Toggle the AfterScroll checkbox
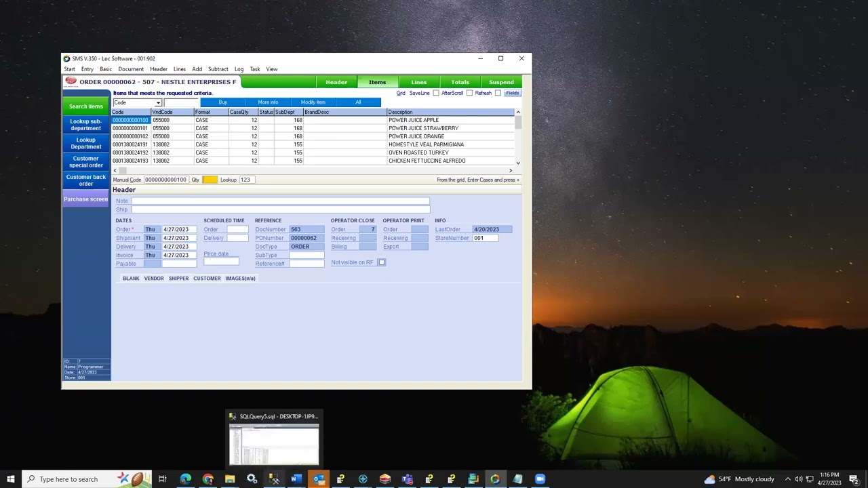 (469, 93)
